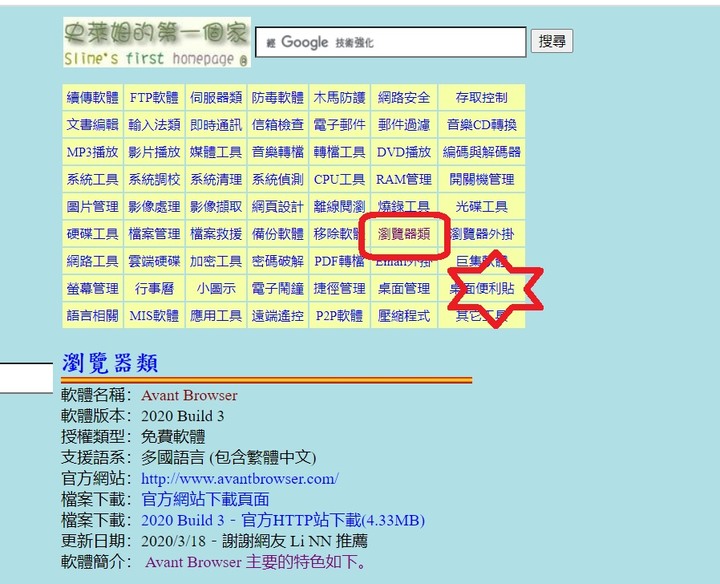Select the 郵件過濾 category
Image resolution: width=720 pixels, height=584 pixels.
pyautogui.click(x=404, y=124)
